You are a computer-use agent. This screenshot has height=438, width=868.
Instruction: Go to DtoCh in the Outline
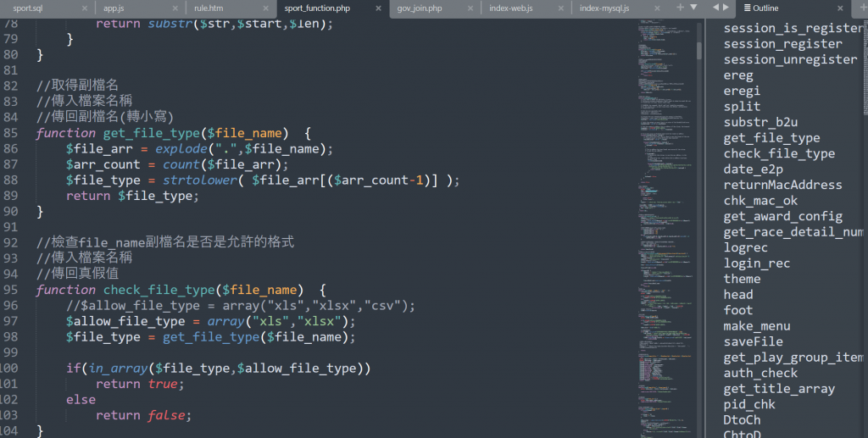tap(742, 420)
